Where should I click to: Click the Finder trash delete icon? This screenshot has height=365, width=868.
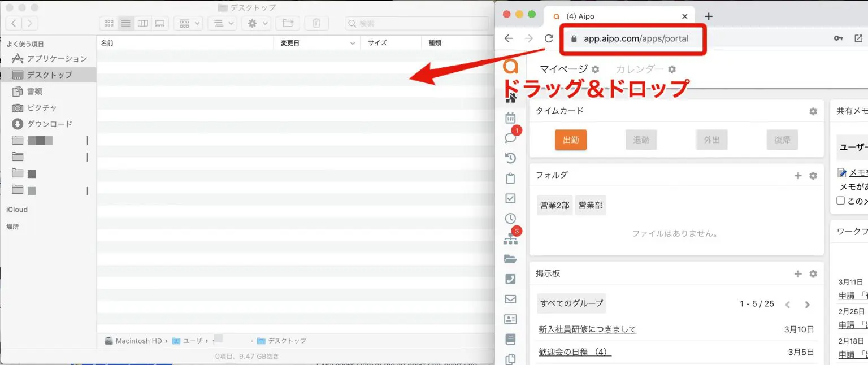(316, 23)
